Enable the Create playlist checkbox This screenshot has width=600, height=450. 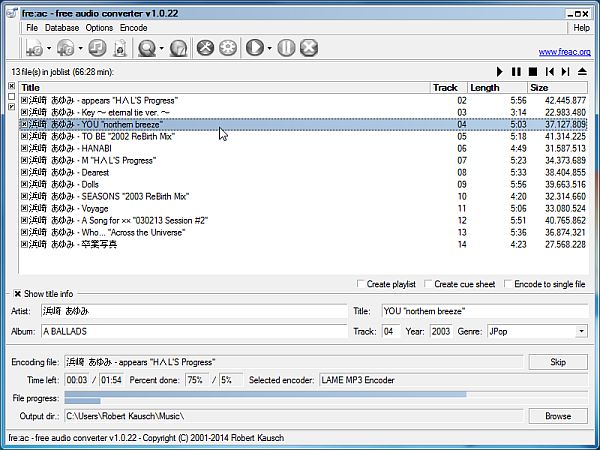(360, 284)
